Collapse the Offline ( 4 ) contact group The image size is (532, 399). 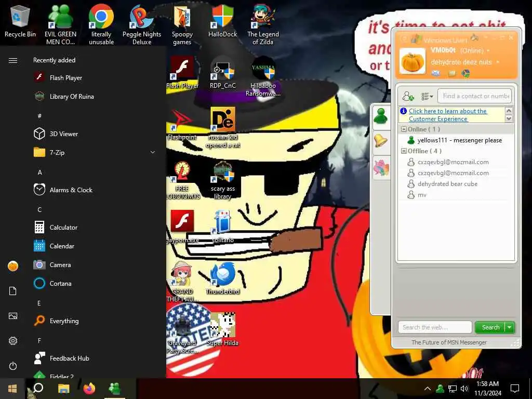[404, 151]
